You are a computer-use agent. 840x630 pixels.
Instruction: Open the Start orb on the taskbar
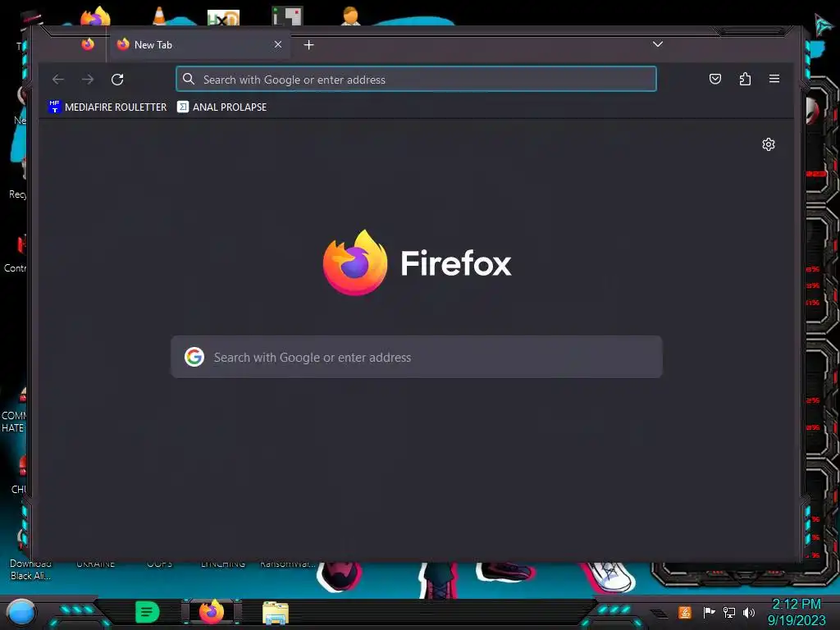tap(21, 613)
